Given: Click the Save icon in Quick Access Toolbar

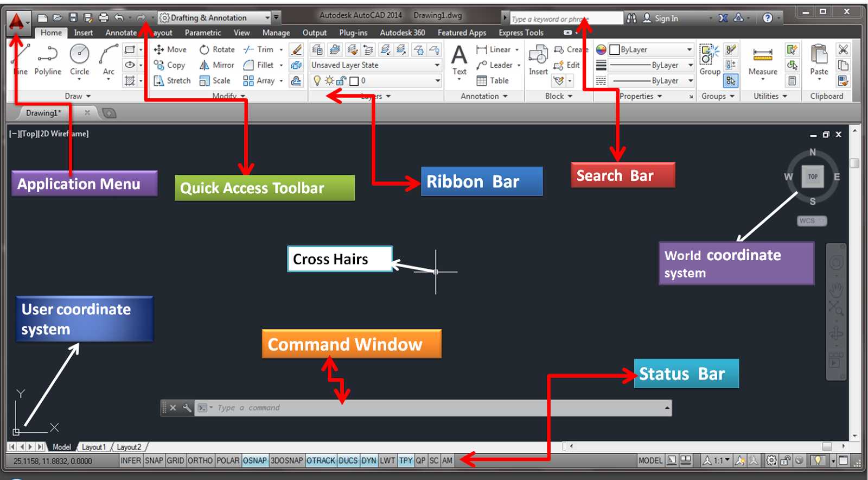Looking at the screenshot, I should [x=73, y=18].
